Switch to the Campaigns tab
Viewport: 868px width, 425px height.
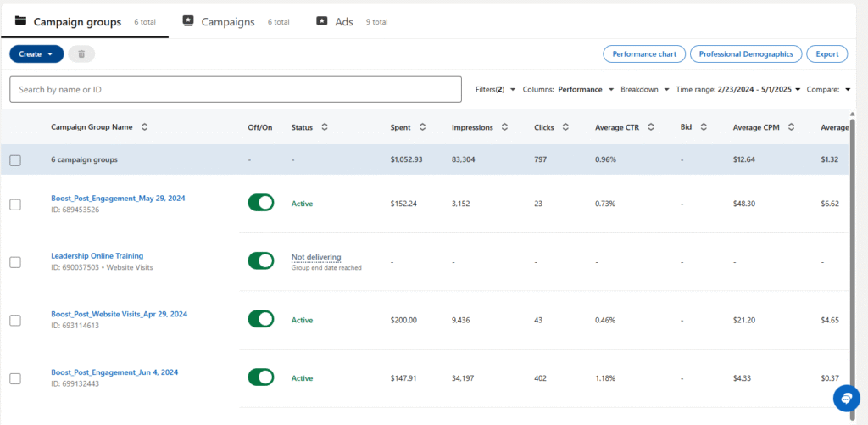click(236, 21)
